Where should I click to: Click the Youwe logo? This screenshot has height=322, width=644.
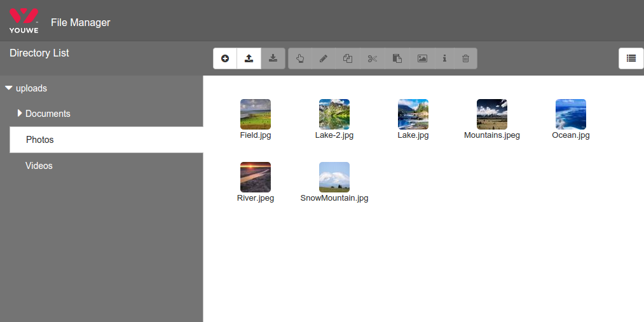(x=24, y=20)
